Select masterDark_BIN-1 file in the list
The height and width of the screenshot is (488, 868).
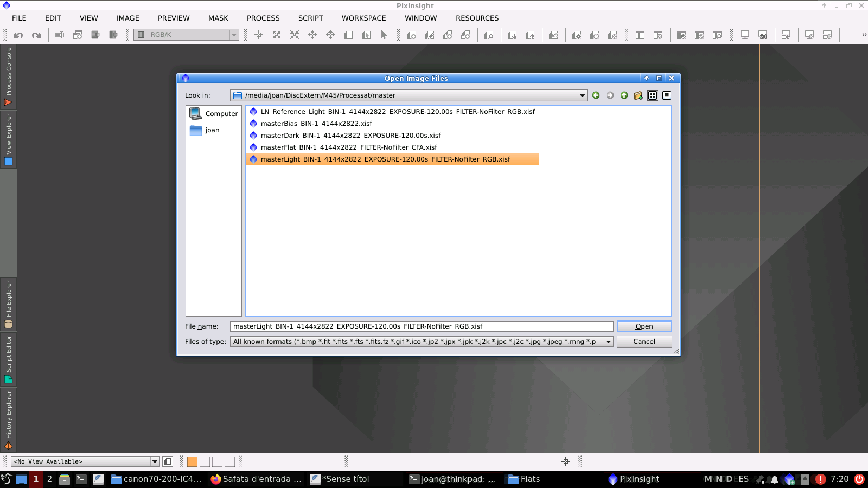[350, 136]
